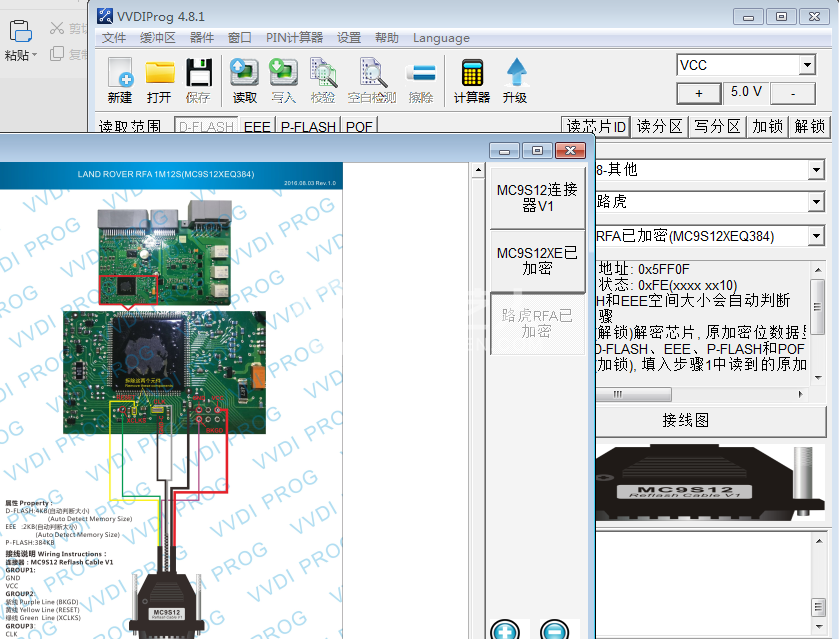Image resolution: width=839 pixels, height=639 pixels.
Task: Zoom in the wiring diagram with plus icon
Action: click(505, 630)
